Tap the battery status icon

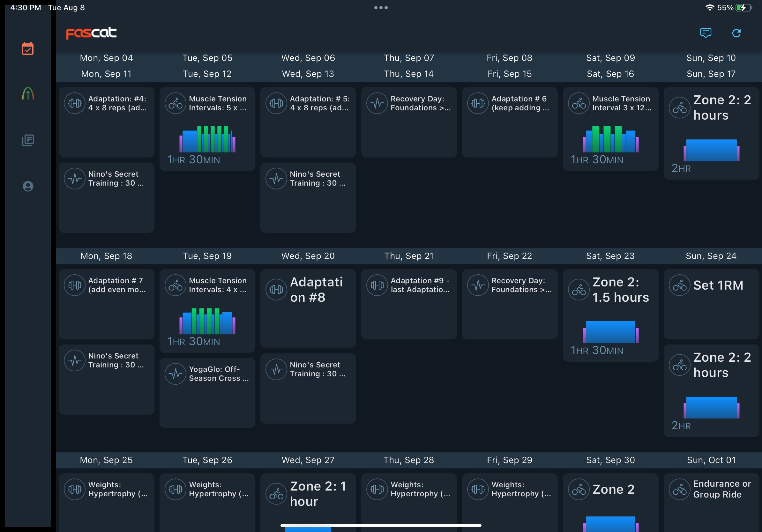[744, 8]
